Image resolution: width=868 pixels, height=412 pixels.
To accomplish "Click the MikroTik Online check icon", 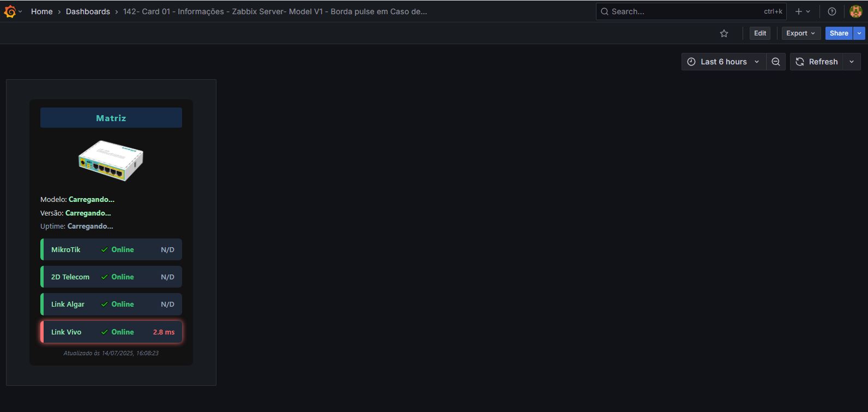I will pos(104,249).
